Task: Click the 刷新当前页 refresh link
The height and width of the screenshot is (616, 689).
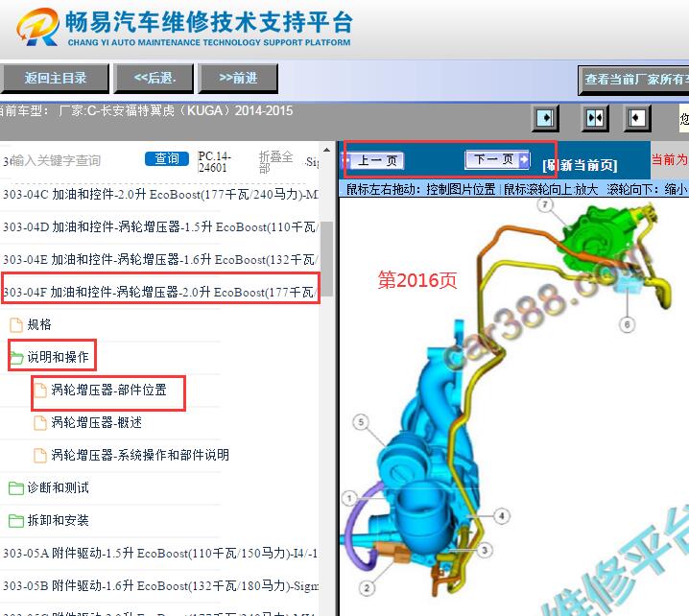Action: click(580, 165)
